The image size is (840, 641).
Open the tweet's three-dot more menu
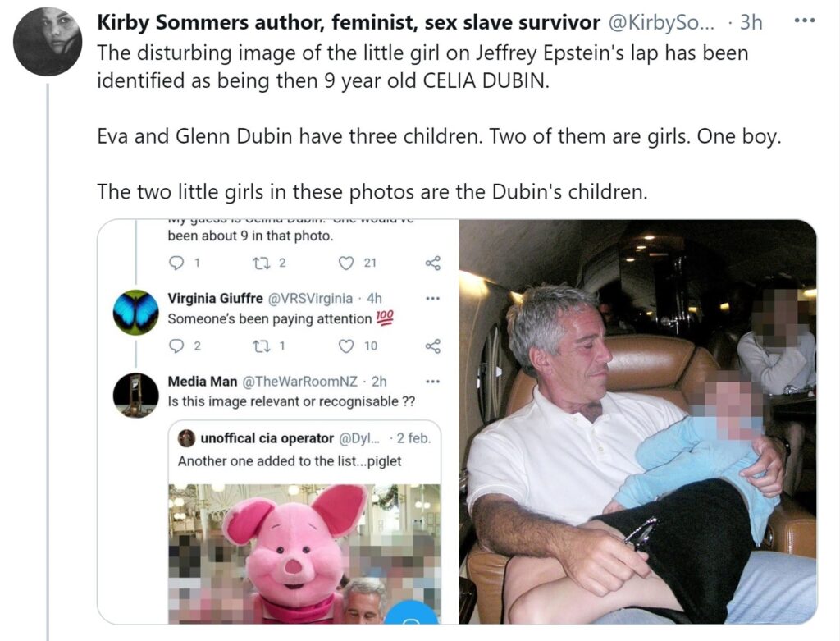[804, 21]
